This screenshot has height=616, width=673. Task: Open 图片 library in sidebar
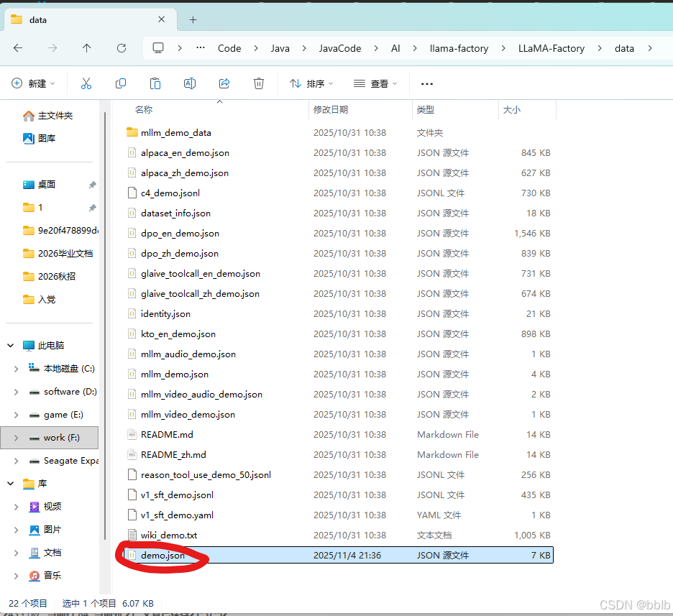(45, 529)
